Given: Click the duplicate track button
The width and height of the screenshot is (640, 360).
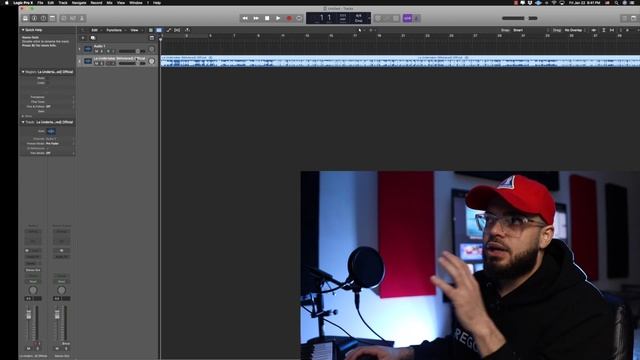Looking at the screenshot, I should 93,38.
